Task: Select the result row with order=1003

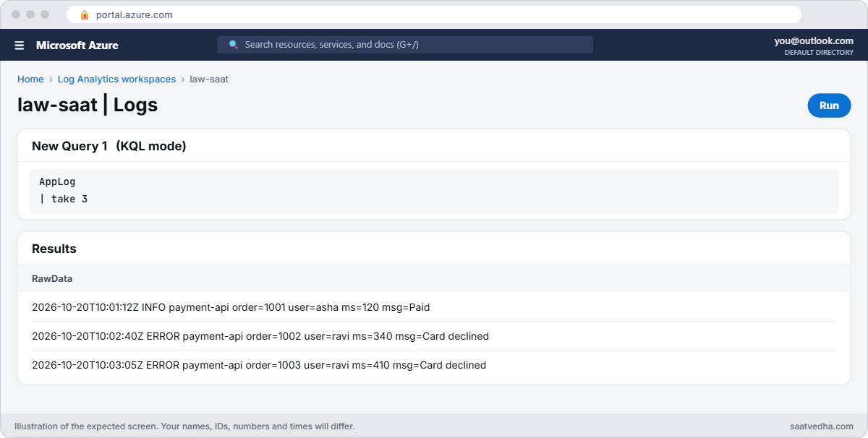Action: 434,365
